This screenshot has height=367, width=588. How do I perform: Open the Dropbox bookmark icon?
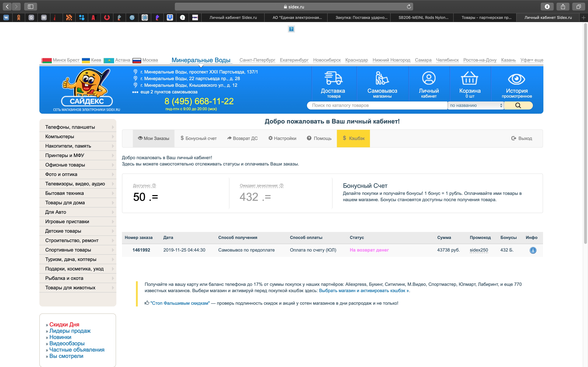170,17
